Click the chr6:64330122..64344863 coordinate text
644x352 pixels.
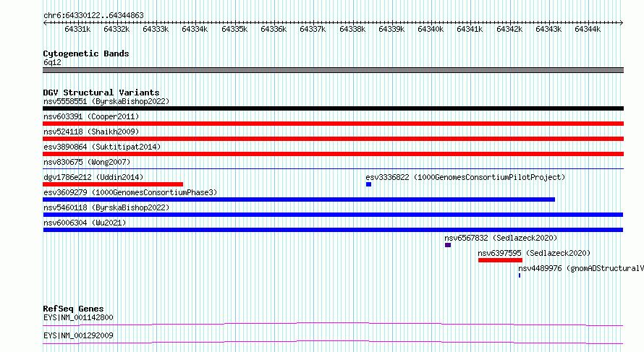pos(93,16)
